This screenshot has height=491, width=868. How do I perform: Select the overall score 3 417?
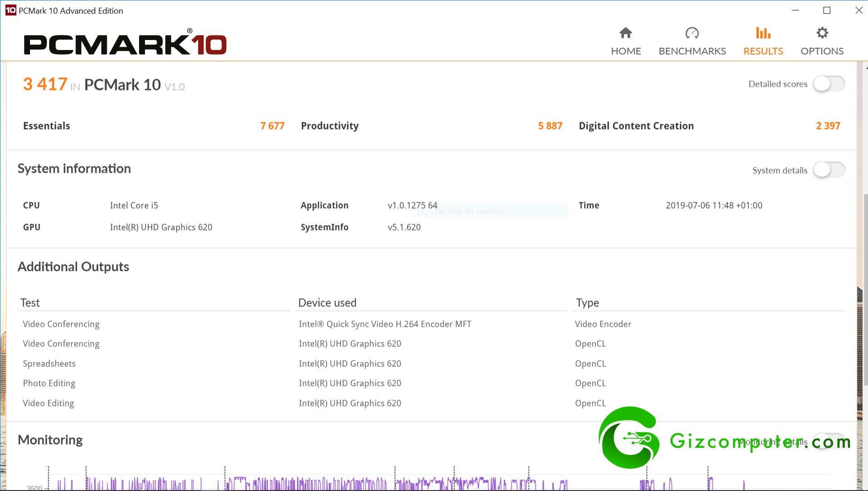pos(45,84)
